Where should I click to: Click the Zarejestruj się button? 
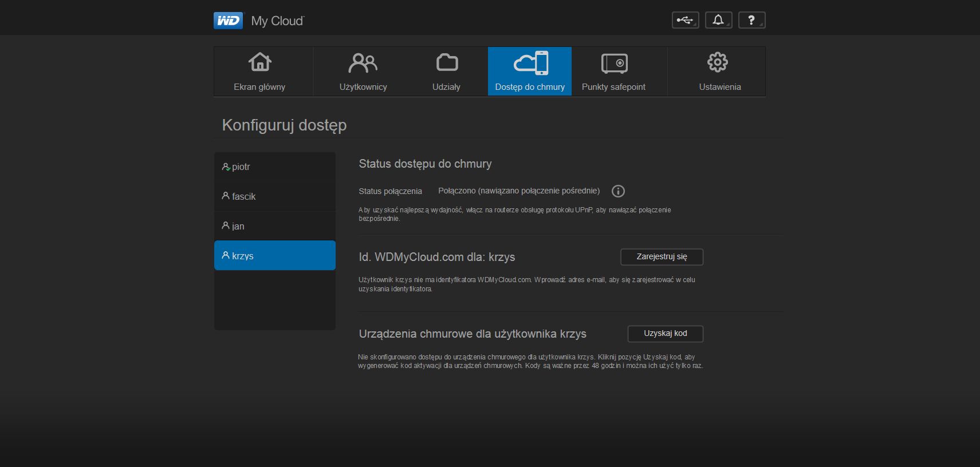tap(662, 257)
